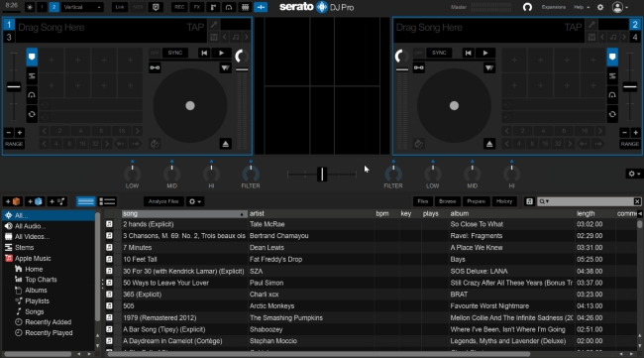Add a new crate with the orange icon

pyautogui.click(x=12, y=201)
